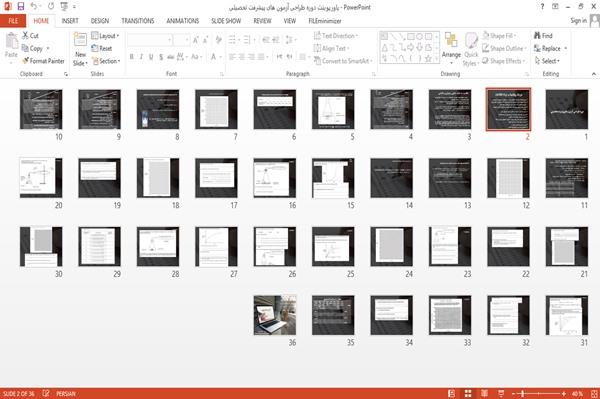The height and width of the screenshot is (399, 600).
Task: Cut the selected slide
Action: point(30,36)
